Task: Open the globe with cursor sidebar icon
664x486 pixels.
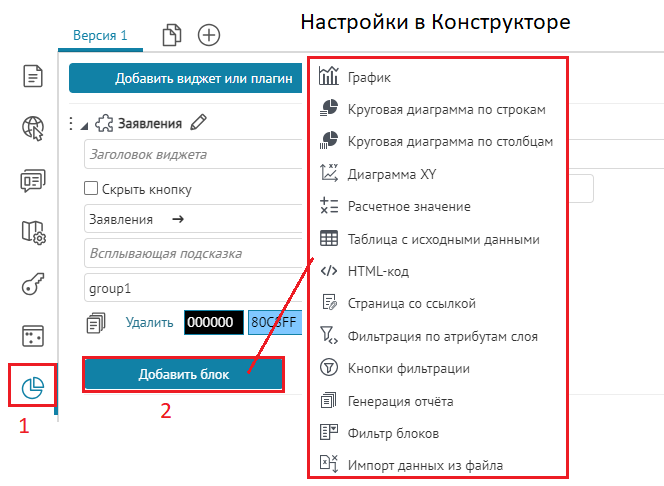Action: point(33,128)
